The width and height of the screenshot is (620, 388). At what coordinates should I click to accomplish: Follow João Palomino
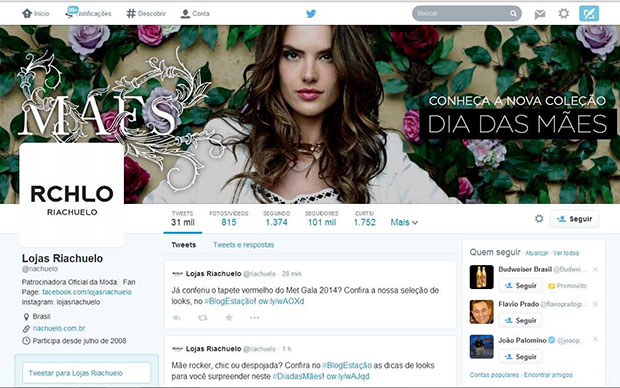(521, 357)
